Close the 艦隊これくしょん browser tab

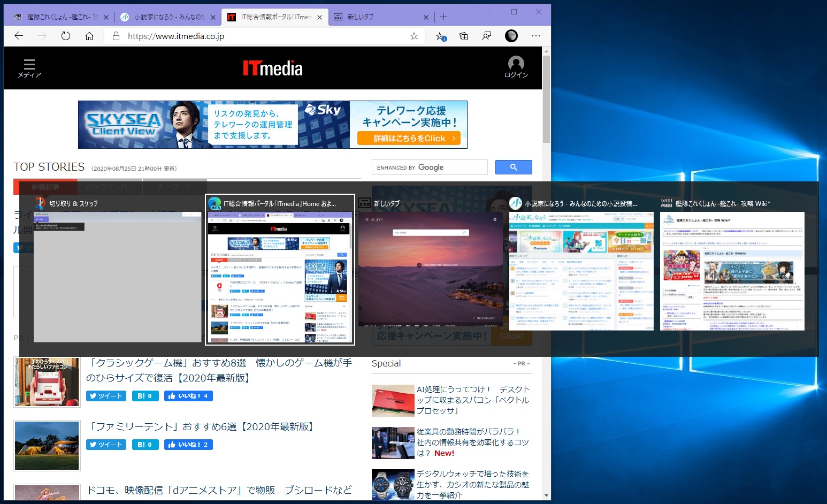pyautogui.click(x=106, y=17)
